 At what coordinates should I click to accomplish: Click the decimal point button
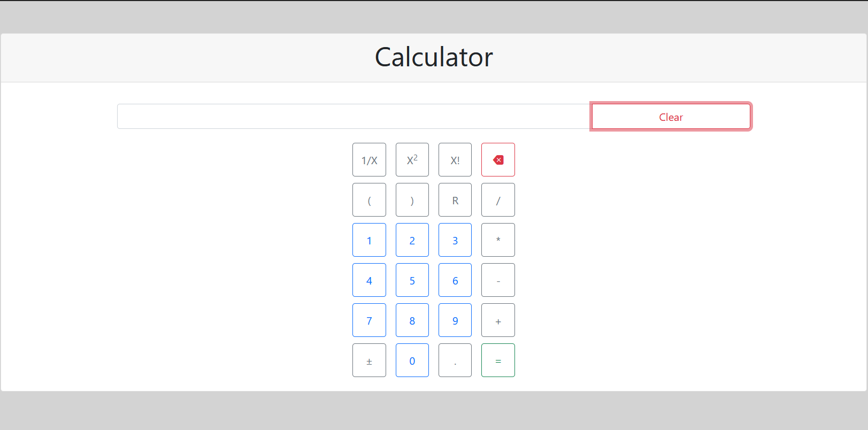coord(455,360)
